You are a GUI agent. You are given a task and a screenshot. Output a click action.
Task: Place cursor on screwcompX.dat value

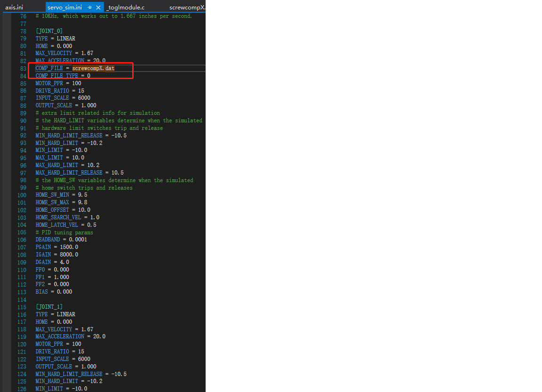[93, 68]
